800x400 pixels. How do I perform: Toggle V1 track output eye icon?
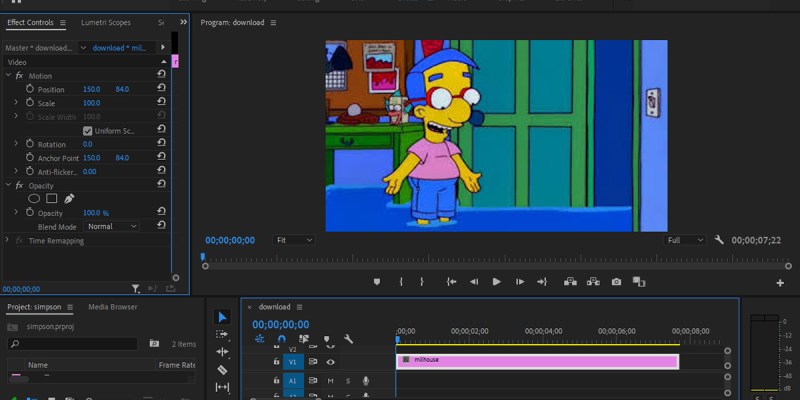(330, 361)
